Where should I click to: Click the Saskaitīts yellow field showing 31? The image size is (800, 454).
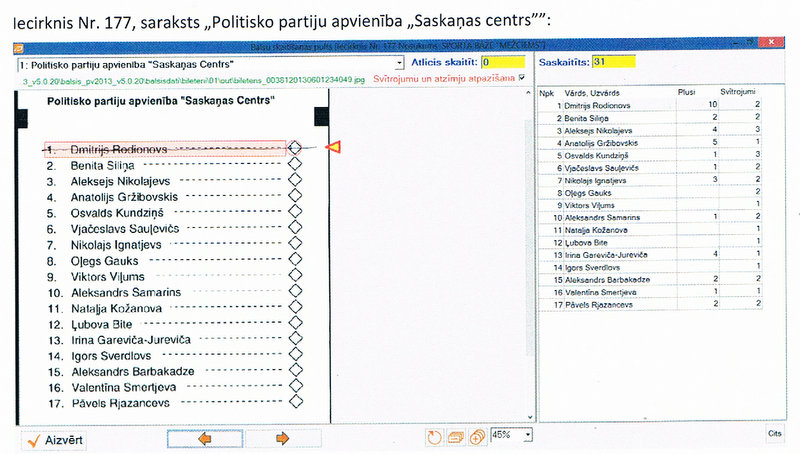[x=613, y=62]
